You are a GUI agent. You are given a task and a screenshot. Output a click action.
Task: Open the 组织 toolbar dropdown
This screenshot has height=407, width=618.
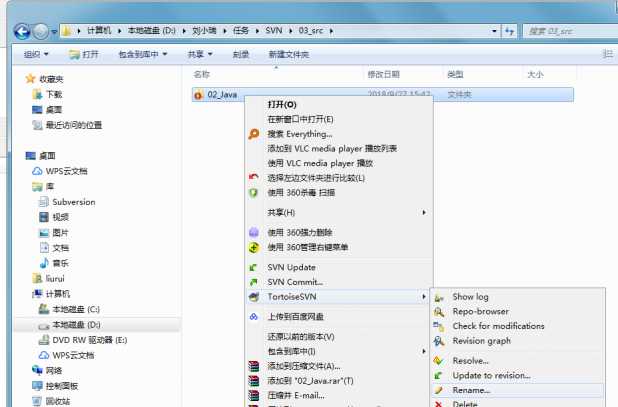36,54
